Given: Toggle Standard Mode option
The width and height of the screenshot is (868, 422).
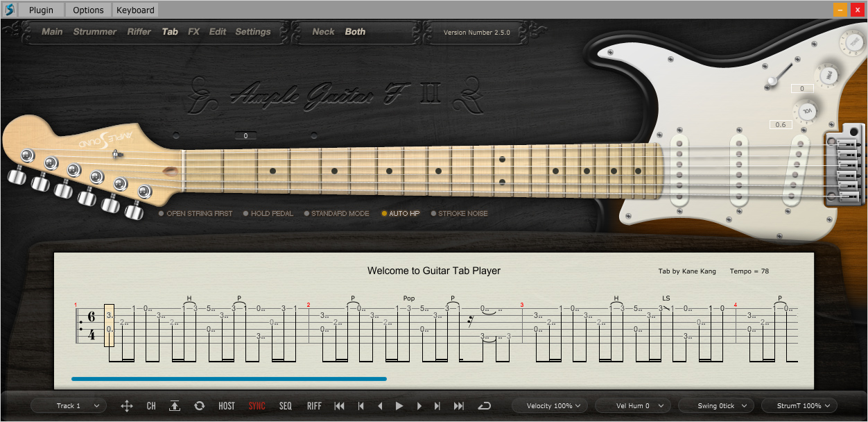Looking at the screenshot, I should coord(337,214).
